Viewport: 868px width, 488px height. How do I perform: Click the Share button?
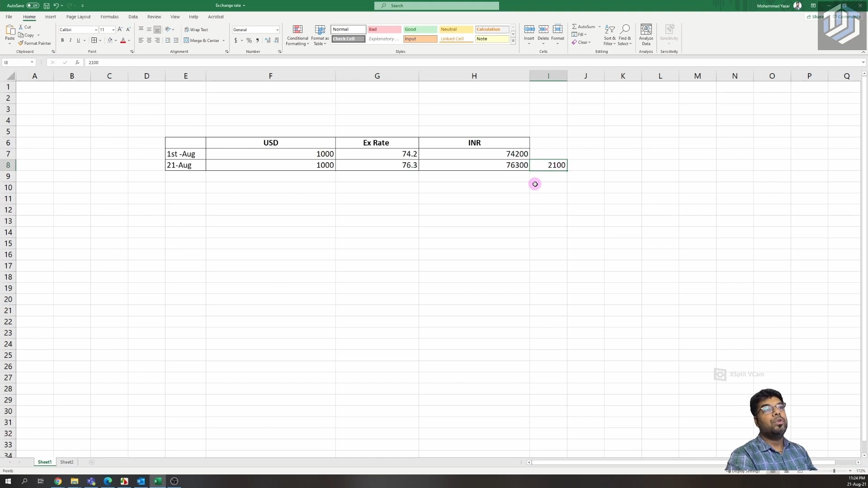coord(815,17)
